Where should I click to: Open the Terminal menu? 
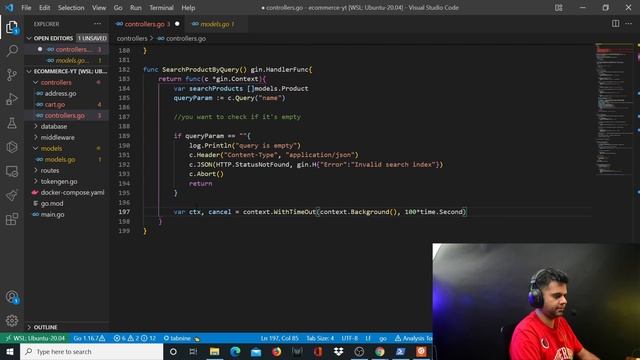coord(161,8)
